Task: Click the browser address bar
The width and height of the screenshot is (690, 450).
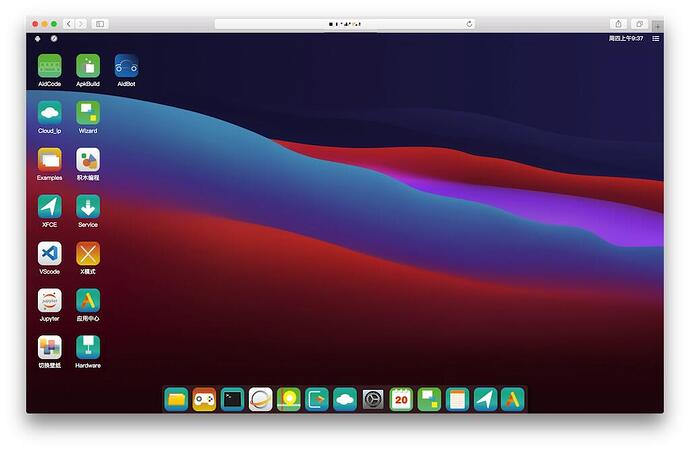Action: click(x=344, y=23)
